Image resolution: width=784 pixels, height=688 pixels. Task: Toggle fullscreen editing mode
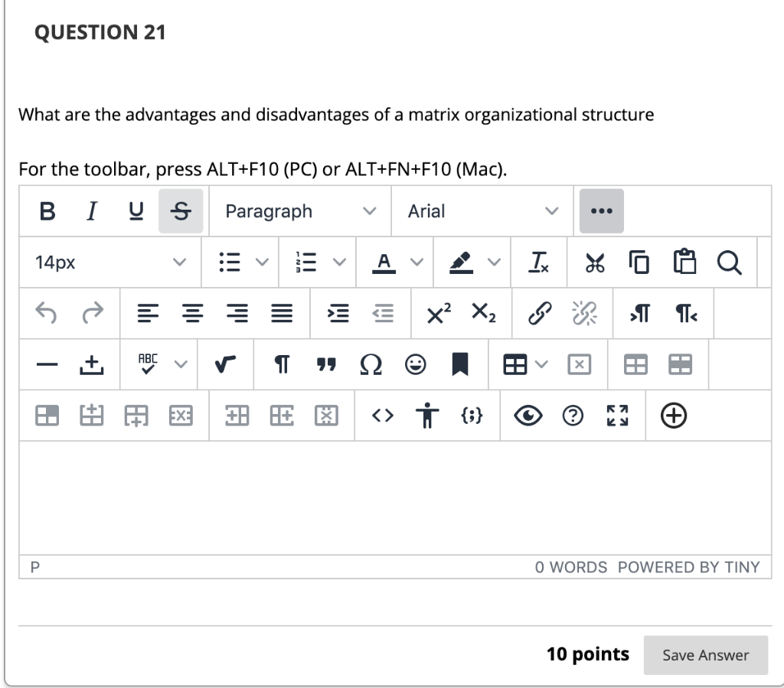coord(616,416)
